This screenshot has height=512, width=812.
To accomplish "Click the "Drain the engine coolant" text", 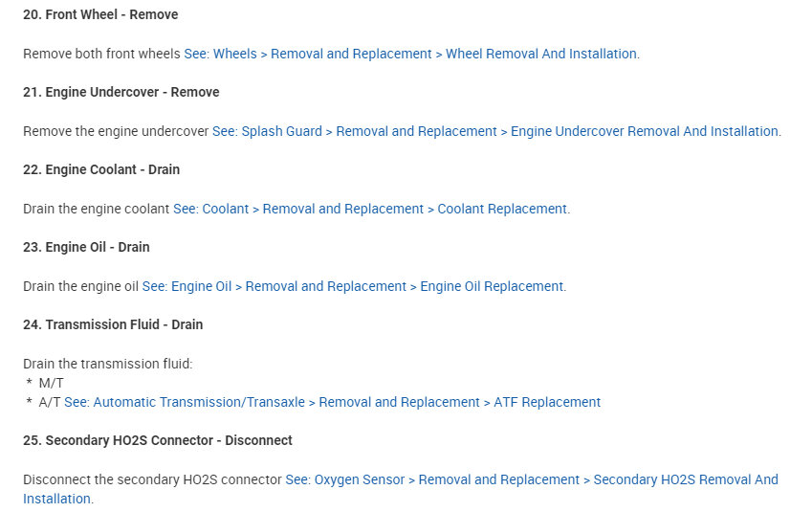I will [96, 209].
